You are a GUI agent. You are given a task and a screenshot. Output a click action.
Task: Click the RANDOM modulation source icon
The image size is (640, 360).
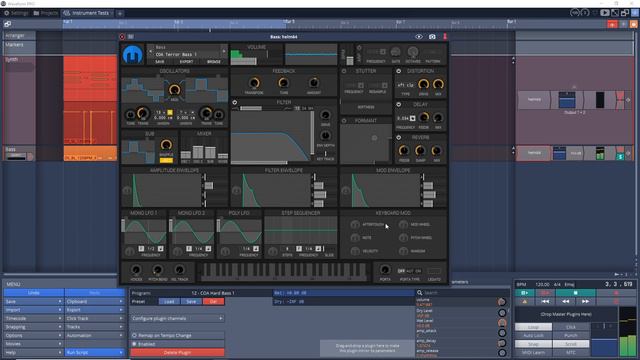tap(403, 251)
